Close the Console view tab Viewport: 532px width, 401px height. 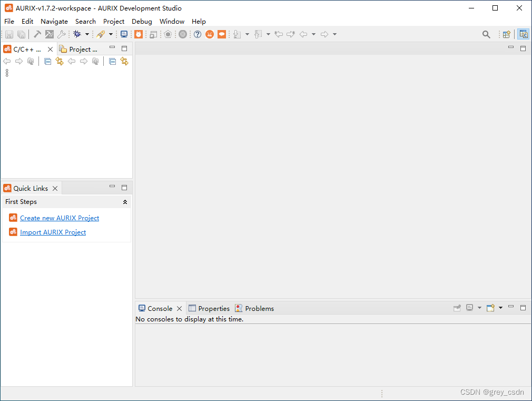179,308
